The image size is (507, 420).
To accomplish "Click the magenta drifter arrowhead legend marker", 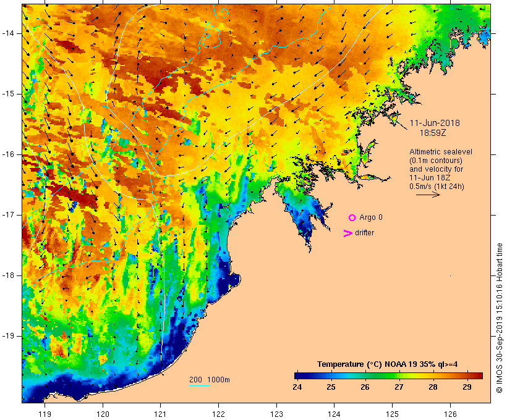I will point(347,233).
